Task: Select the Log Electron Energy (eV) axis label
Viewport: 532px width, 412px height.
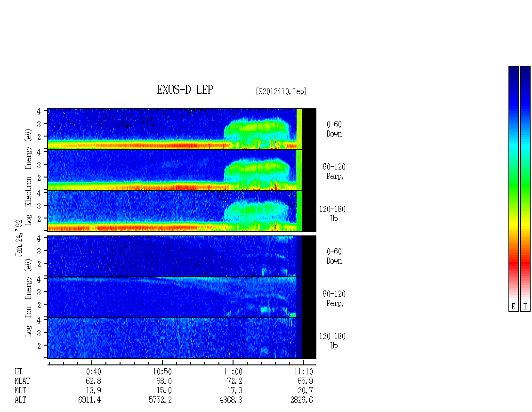Action: click(x=29, y=177)
